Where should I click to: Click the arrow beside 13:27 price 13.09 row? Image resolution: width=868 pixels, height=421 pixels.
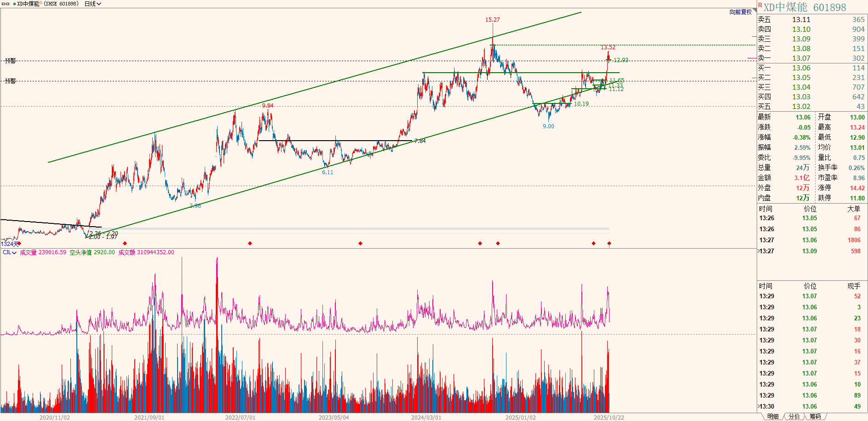pyautogui.click(x=759, y=251)
